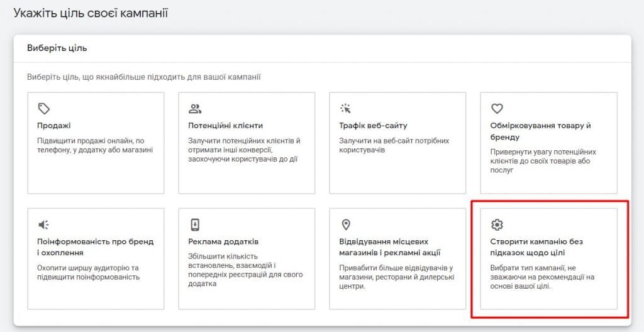Viewport: 644px width, 332px height.
Task: Choose the Потенційні клієнти goal title
Action: click(x=226, y=126)
